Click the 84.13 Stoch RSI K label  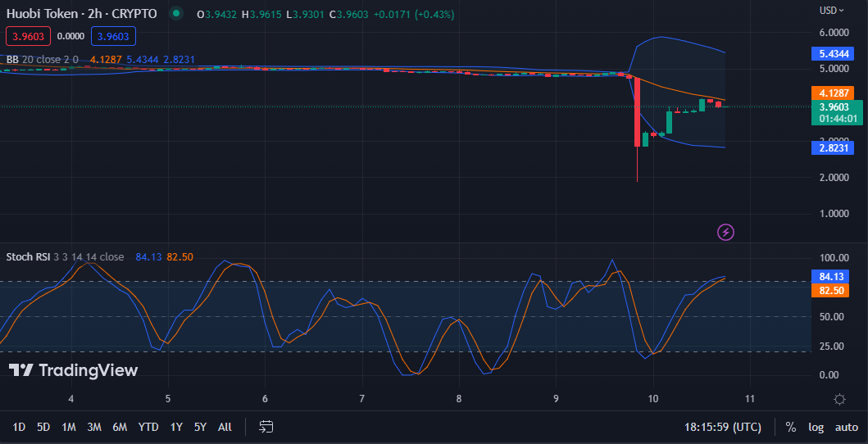tap(829, 276)
